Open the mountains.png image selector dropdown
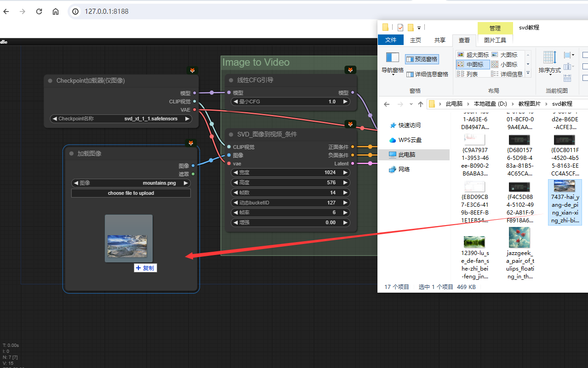The image size is (588, 368). pos(131,182)
